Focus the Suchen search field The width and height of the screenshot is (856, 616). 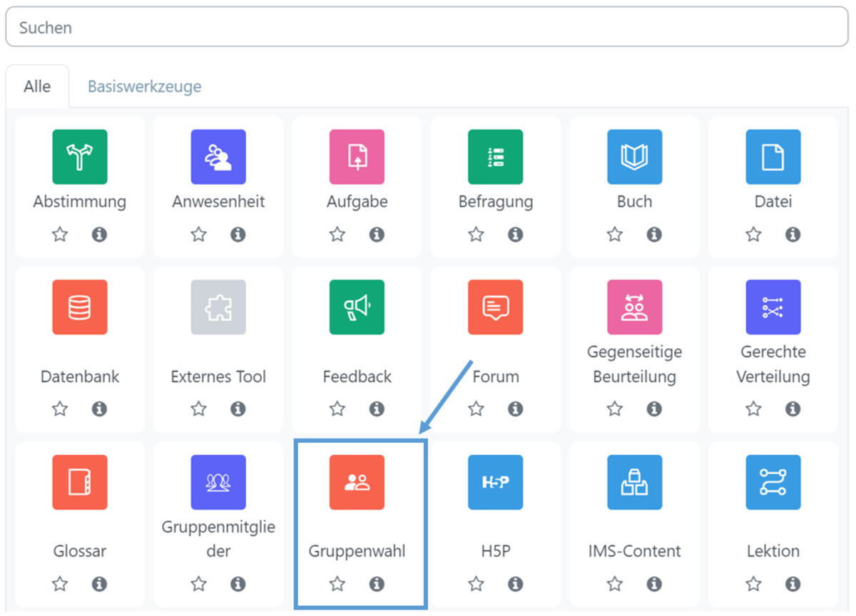[428, 28]
